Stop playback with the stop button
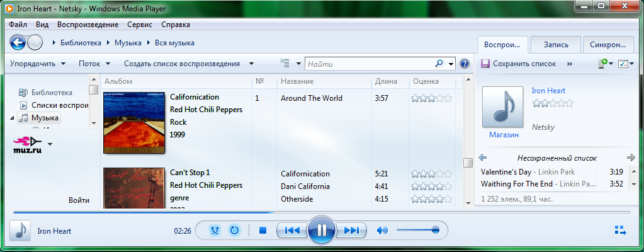644x252 pixels. 263,230
